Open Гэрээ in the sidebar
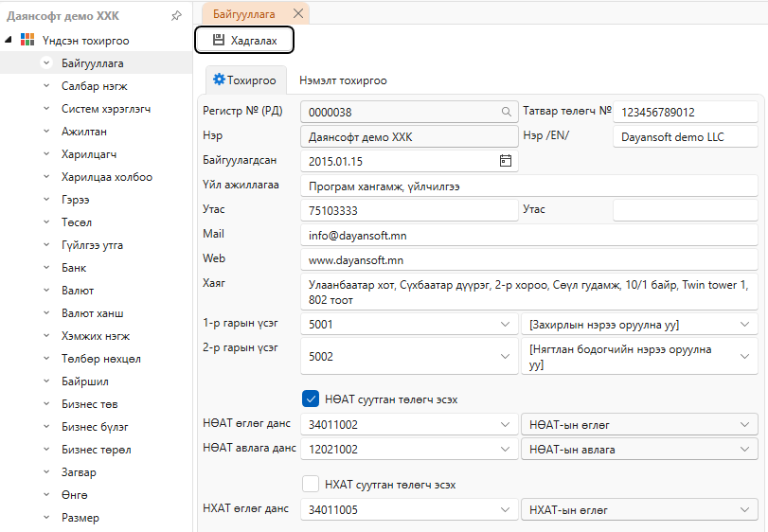 76,199
